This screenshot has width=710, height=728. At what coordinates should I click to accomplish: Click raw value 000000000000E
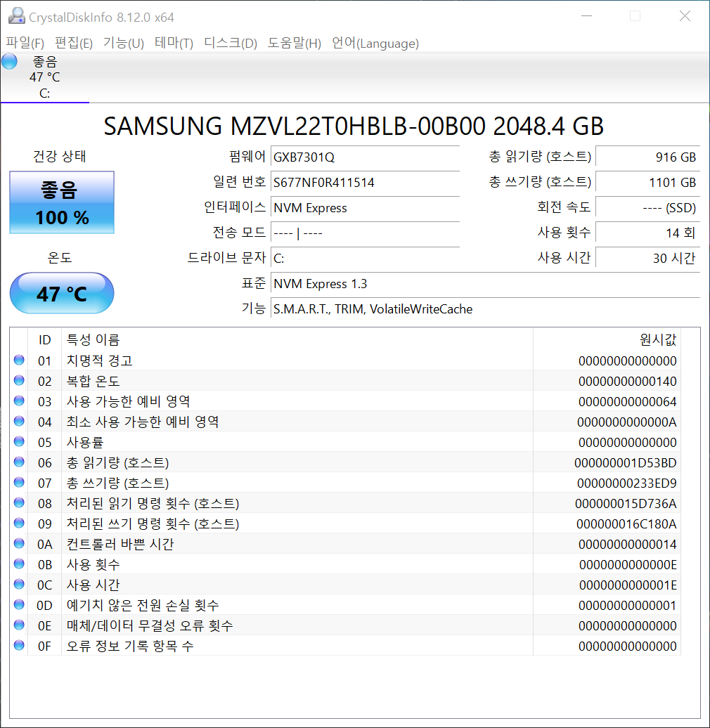point(628,564)
